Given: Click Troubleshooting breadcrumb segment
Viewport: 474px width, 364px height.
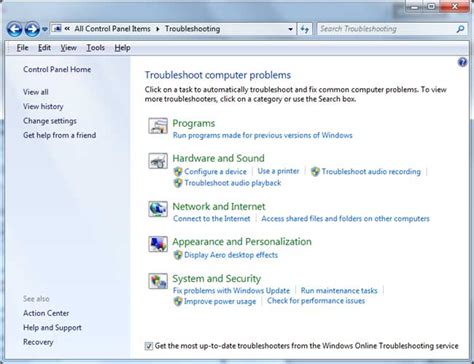Looking at the screenshot, I should pyautogui.click(x=192, y=29).
